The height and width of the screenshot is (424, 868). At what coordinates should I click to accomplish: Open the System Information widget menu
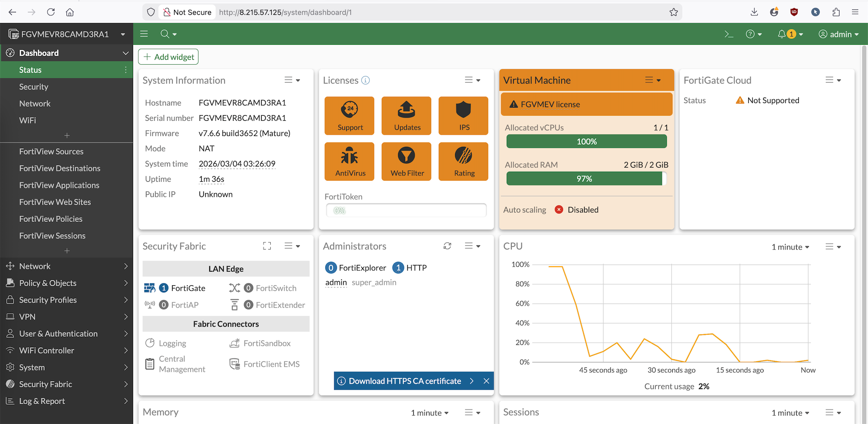click(292, 80)
